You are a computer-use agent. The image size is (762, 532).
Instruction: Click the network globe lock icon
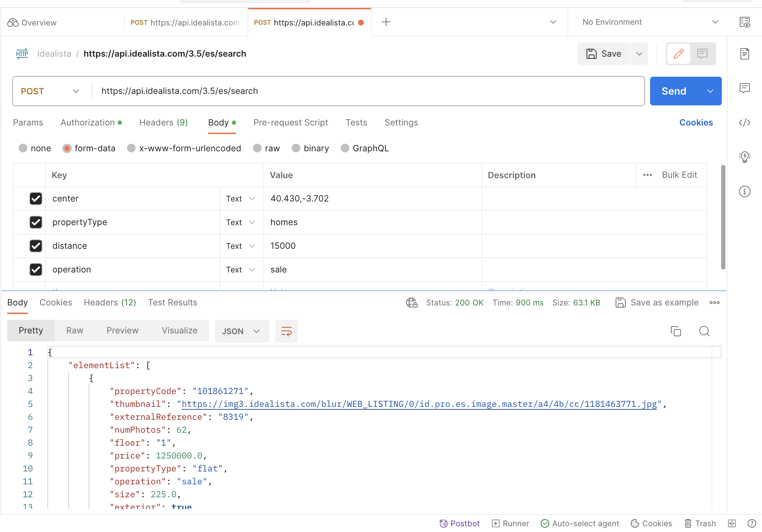[411, 303]
